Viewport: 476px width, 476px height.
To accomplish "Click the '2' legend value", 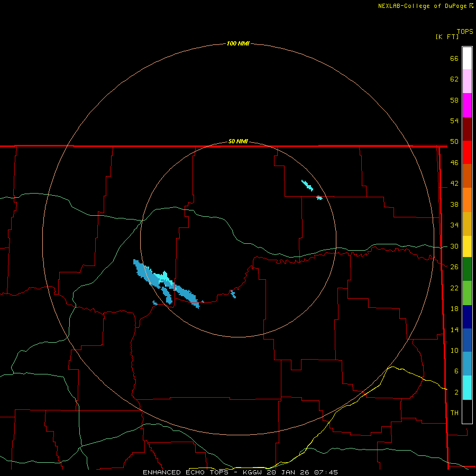I will (456, 392).
